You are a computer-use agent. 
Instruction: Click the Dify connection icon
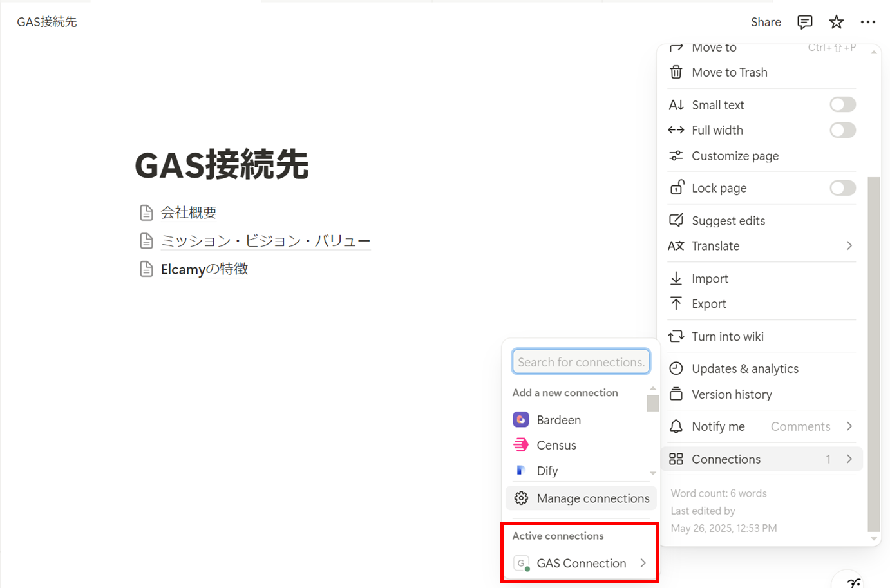pos(520,471)
